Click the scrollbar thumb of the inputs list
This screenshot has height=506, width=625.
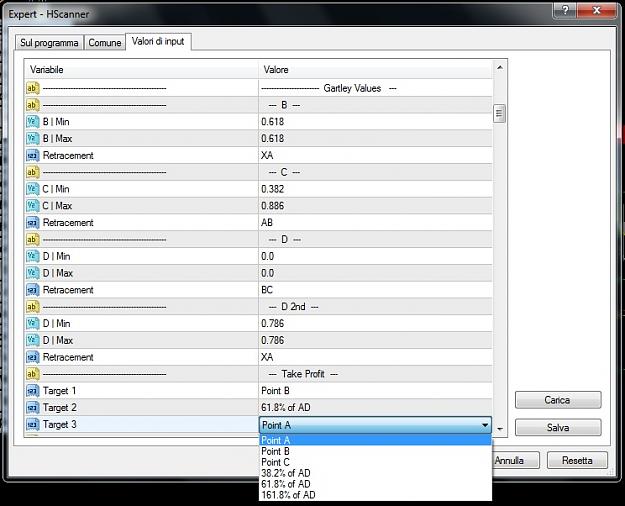499,114
